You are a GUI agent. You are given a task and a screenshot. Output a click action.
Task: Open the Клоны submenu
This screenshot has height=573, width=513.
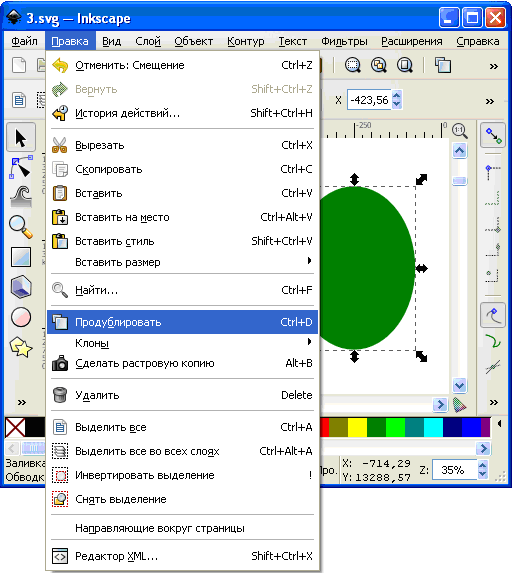pos(182,343)
